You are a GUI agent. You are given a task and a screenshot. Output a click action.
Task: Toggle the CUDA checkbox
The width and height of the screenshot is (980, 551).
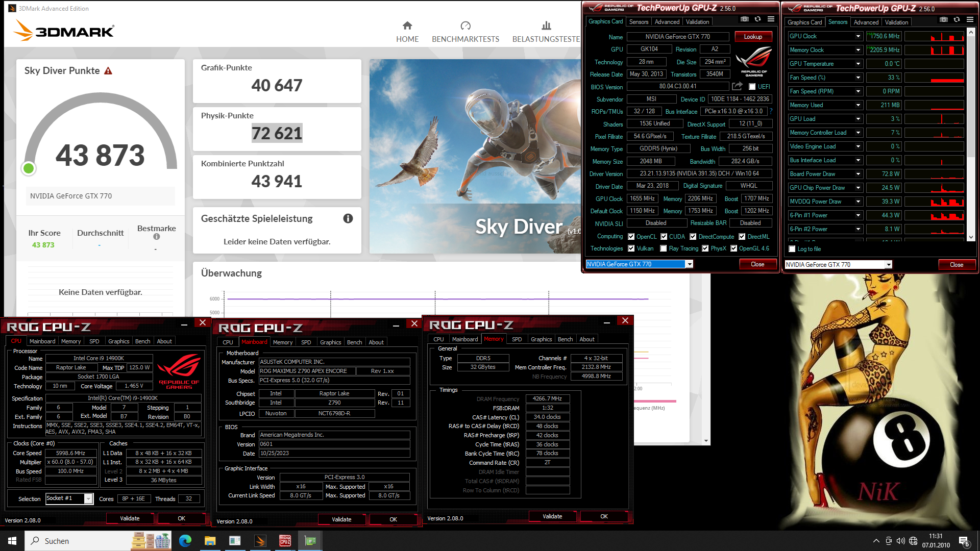664,237
